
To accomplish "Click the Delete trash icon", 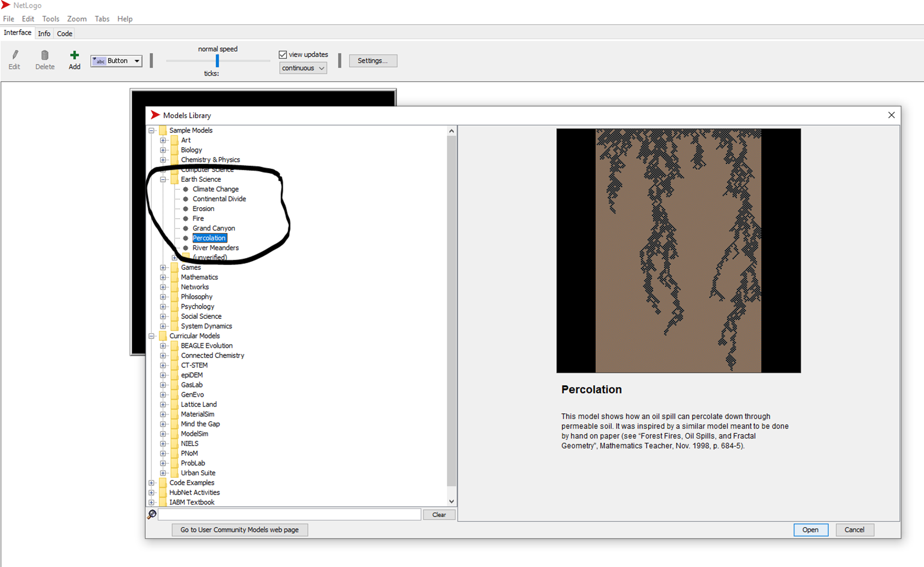I will 45,55.
